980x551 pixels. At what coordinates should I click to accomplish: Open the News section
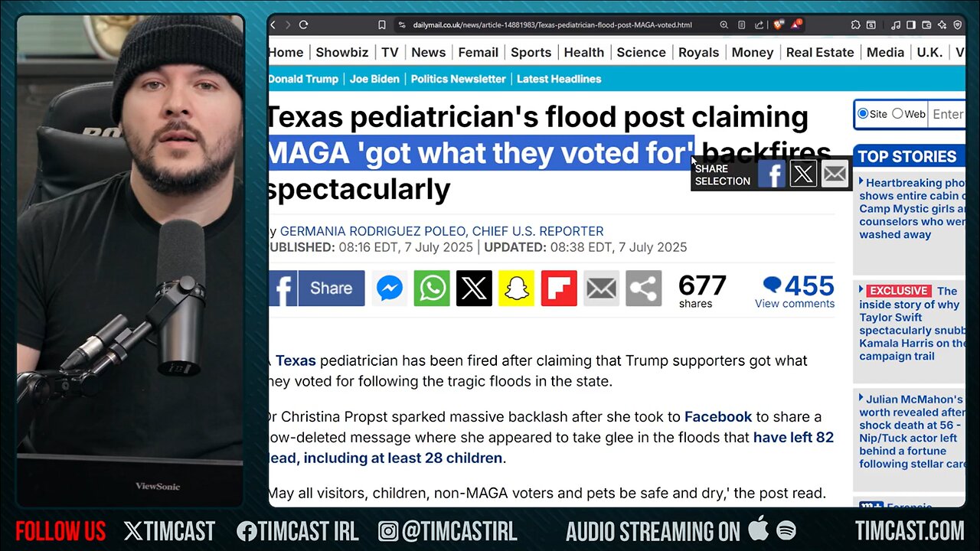point(428,52)
